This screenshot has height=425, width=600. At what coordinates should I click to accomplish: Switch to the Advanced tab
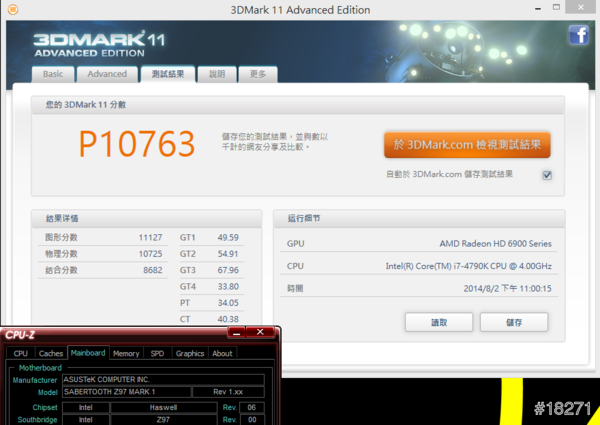[x=107, y=74]
